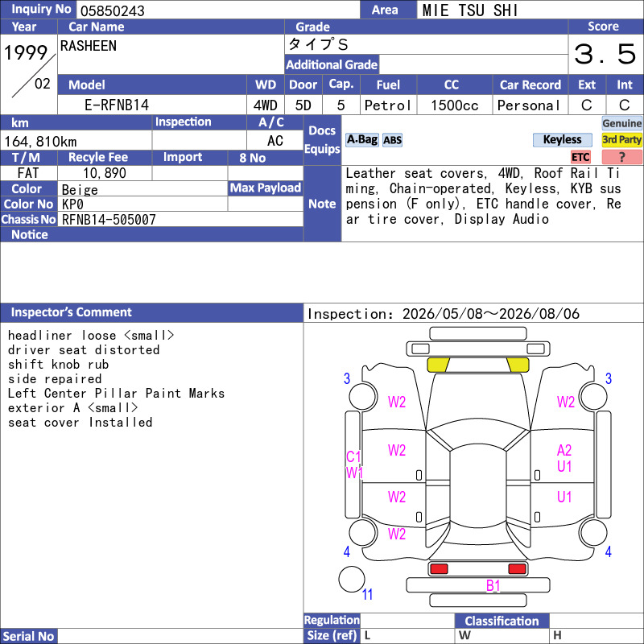Click the car name RASHEEN
Image resolution: width=644 pixels, height=644 pixels.
coord(89,46)
